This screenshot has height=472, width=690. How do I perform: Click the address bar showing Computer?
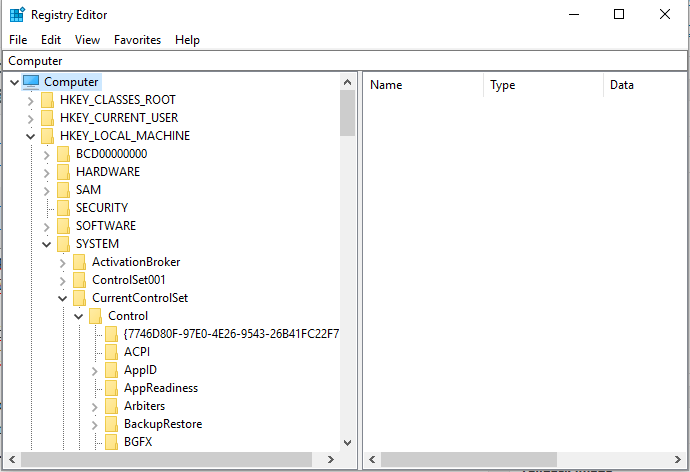[345, 61]
